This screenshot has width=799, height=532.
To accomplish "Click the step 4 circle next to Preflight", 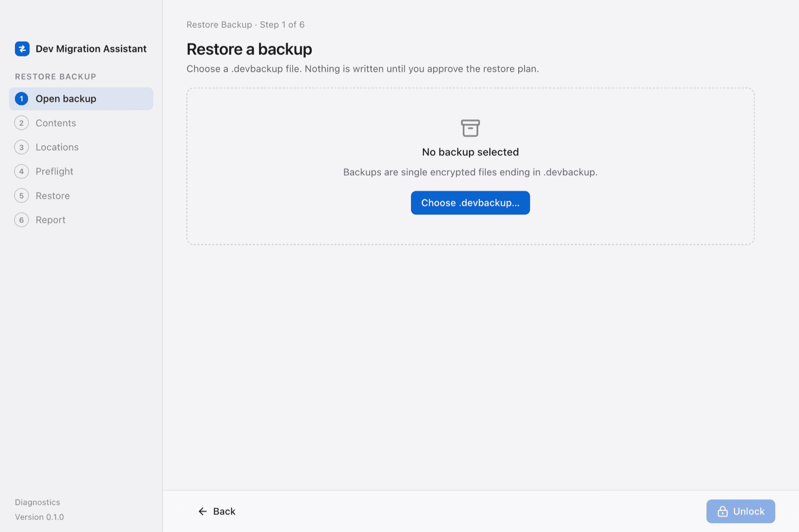I will click(21, 172).
